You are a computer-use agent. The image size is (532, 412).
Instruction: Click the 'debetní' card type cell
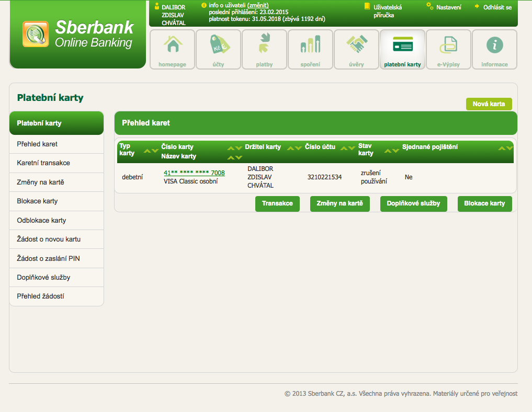(132, 177)
